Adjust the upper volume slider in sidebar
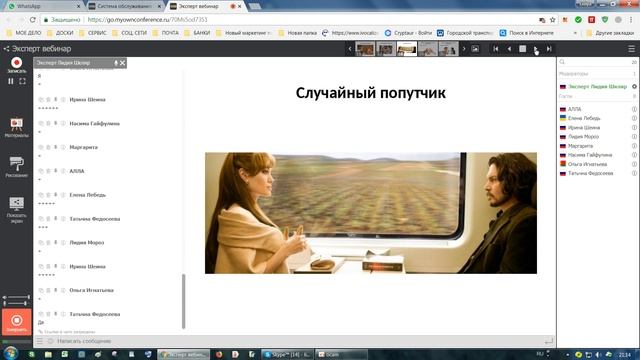The image size is (640, 360). pyautogui.click(x=16, y=298)
